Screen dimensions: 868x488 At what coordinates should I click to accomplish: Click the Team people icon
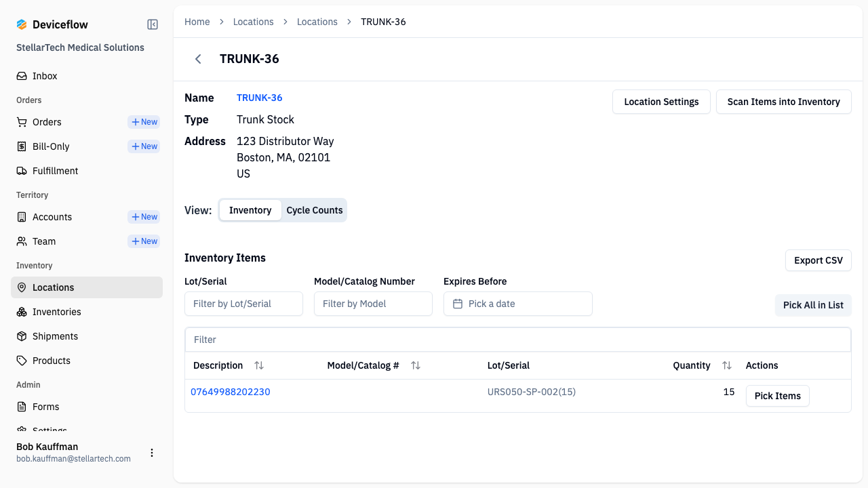(x=22, y=241)
